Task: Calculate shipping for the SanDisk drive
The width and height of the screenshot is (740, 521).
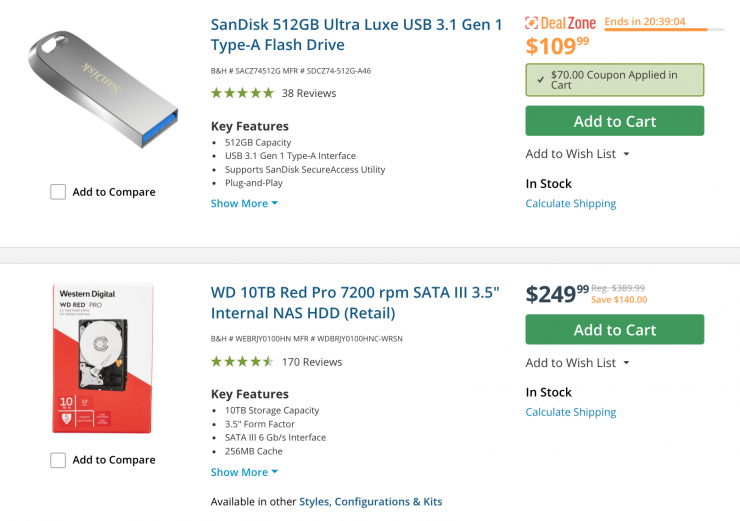Action: 571,204
